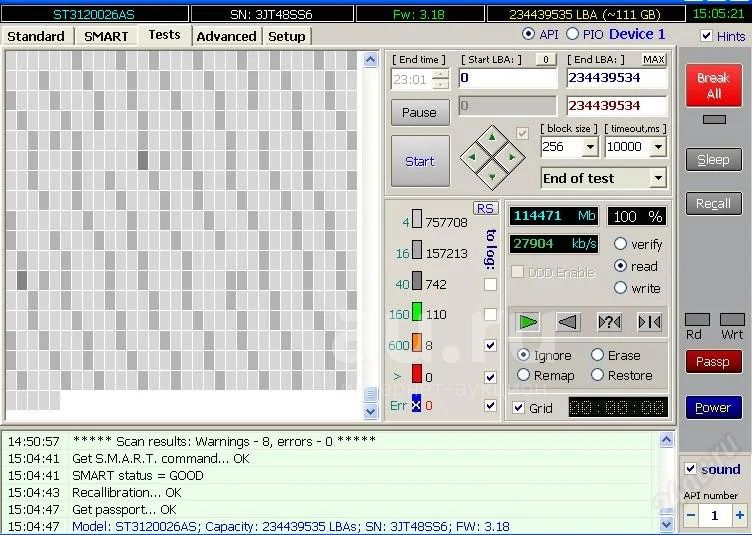Click the orange 600 ms block indicator
The image size is (752, 535).
(417, 343)
